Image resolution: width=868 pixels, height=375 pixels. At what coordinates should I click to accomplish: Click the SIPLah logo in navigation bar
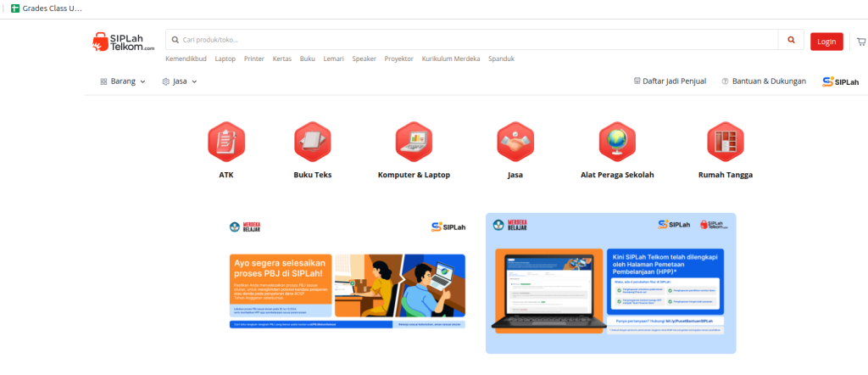[840, 82]
